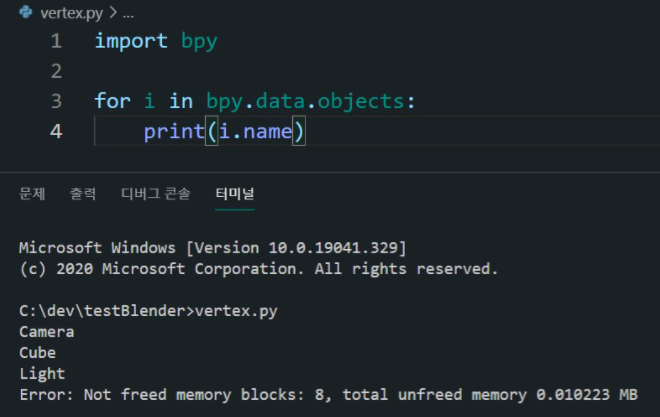Click the 'for' keyword on line 3
The image size is (660, 417).
coord(112,101)
